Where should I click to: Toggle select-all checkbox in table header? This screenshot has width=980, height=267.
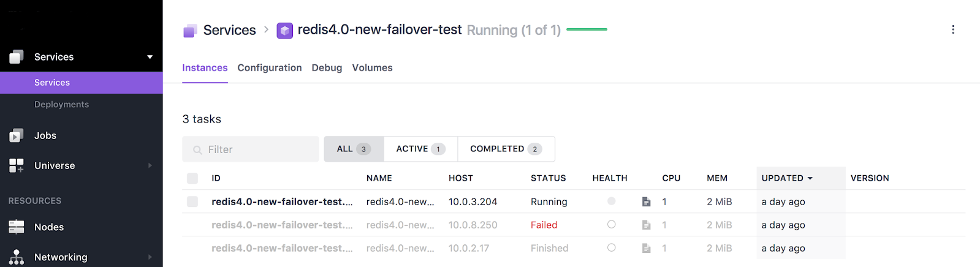(x=192, y=178)
